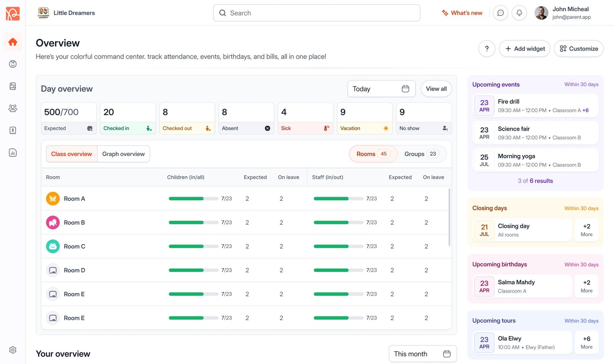Viewport: 614px width, 364px height.
Task: Open the This month date picker
Action: click(422, 354)
